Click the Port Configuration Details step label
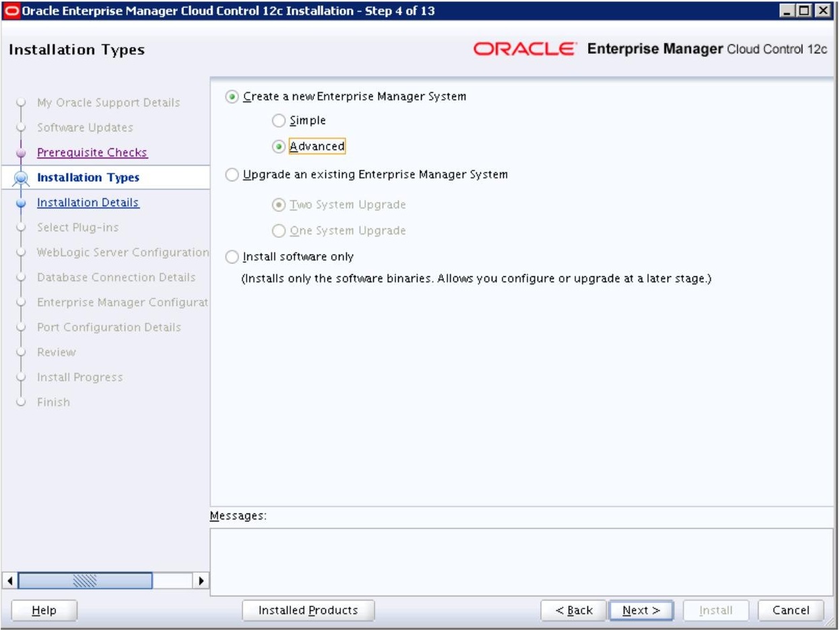Viewport: 840px width, 630px height. click(108, 327)
